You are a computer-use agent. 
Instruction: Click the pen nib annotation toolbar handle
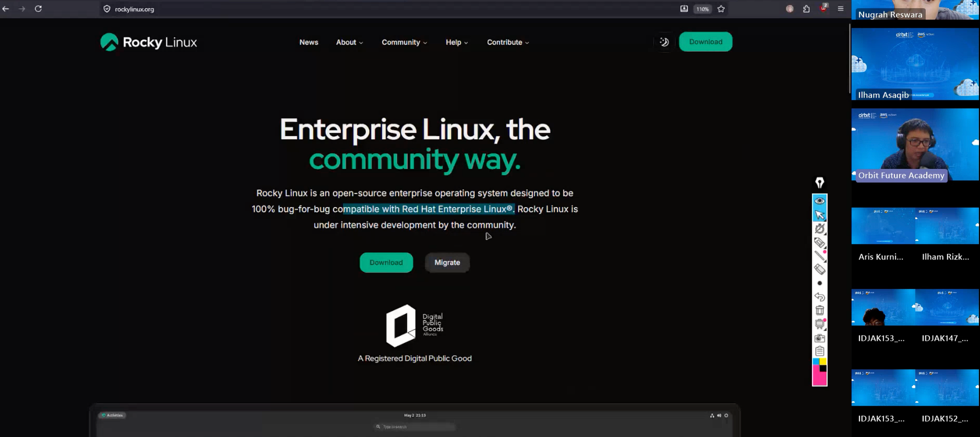pos(819,183)
